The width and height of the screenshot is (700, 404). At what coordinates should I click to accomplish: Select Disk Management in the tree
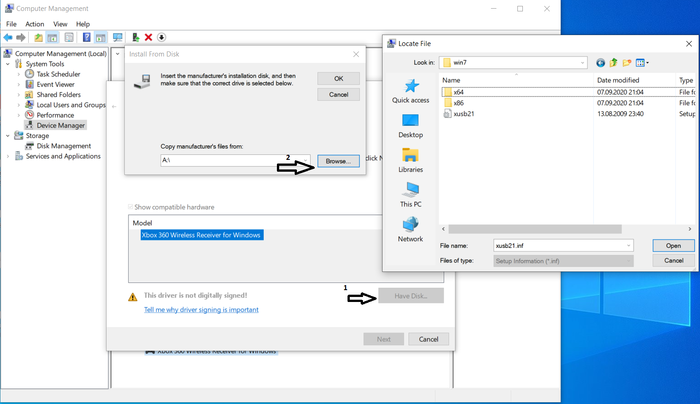point(63,146)
